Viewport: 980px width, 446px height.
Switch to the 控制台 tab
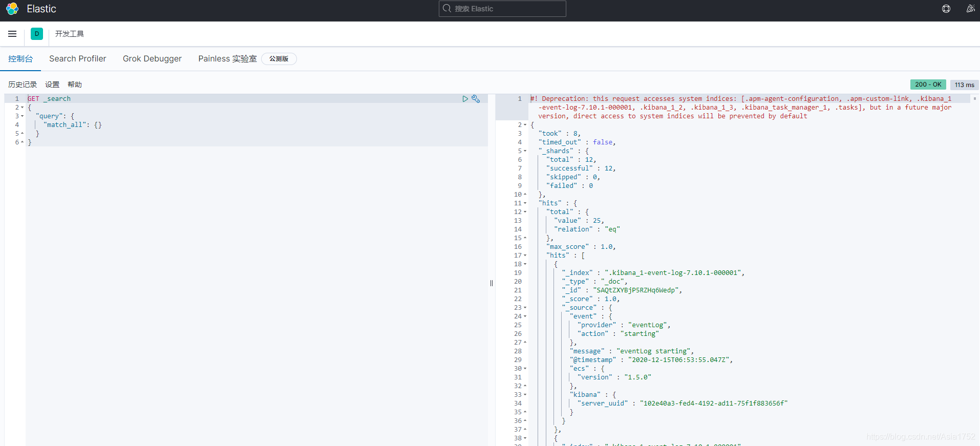(20, 59)
